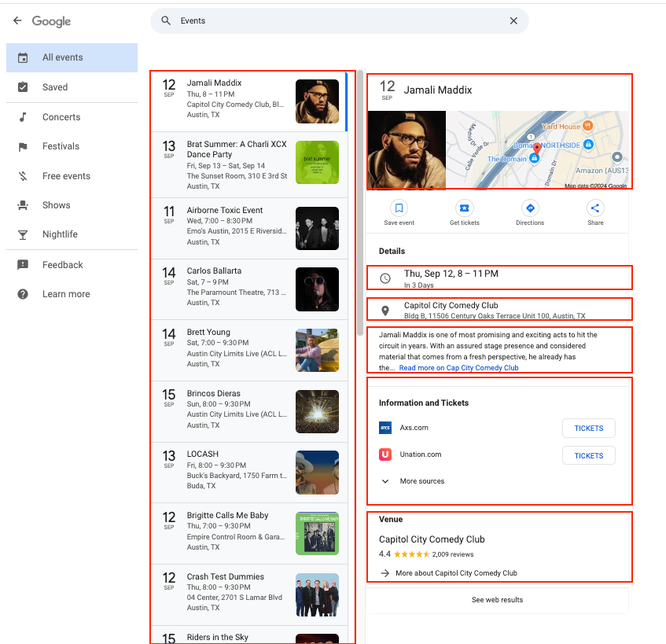
Task: Filter events by Concerts
Action: click(x=72, y=117)
